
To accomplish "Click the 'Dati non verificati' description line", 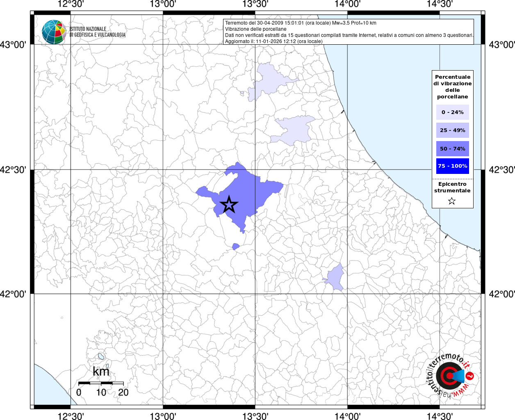I will pyautogui.click(x=349, y=35).
